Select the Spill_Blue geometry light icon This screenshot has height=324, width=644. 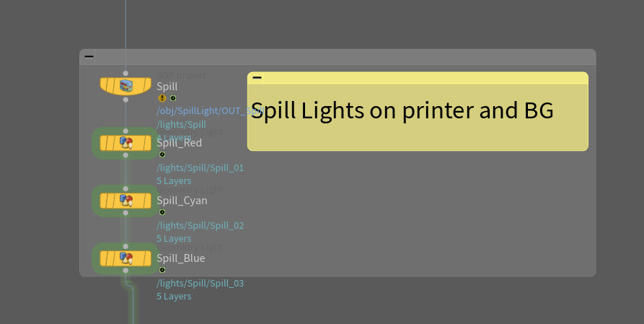point(125,258)
